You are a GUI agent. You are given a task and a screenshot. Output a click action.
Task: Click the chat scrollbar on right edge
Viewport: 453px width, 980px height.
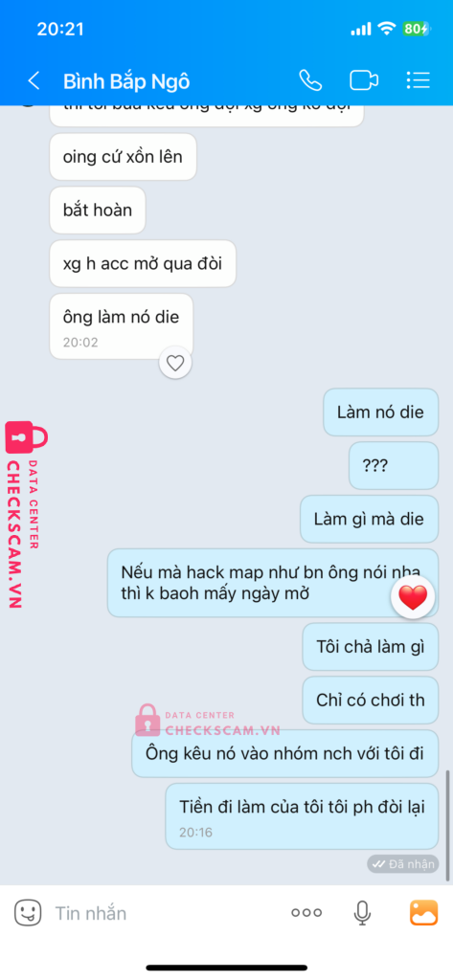448,825
